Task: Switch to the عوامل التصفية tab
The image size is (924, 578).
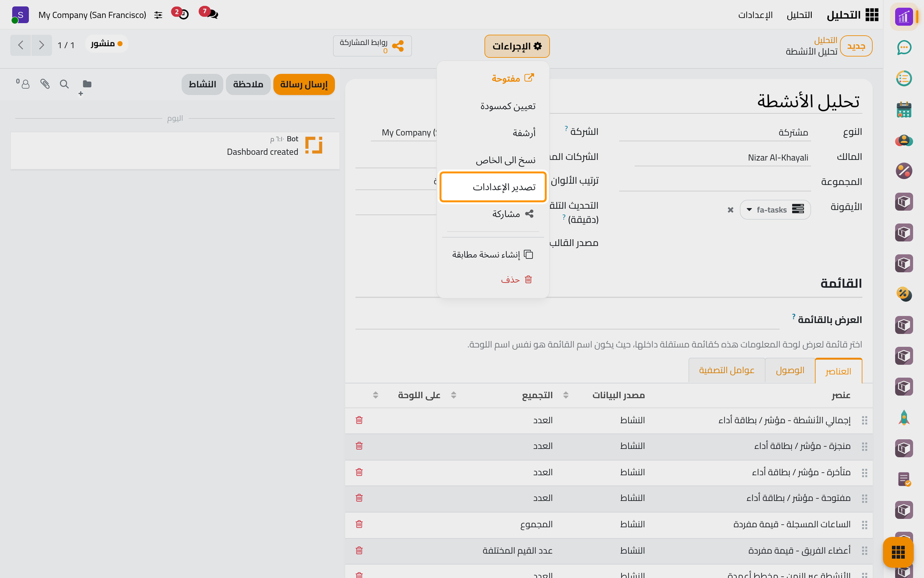Action: pos(727,370)
